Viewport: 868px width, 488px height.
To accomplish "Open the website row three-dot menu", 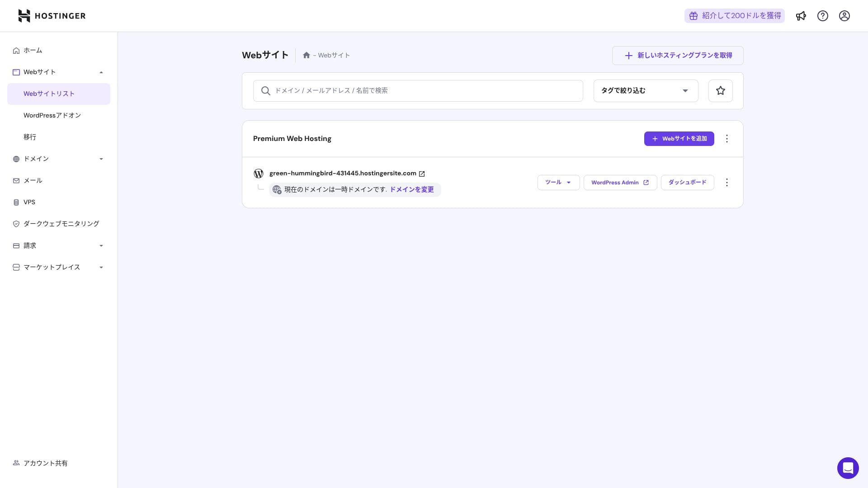I will pos(727,183).
